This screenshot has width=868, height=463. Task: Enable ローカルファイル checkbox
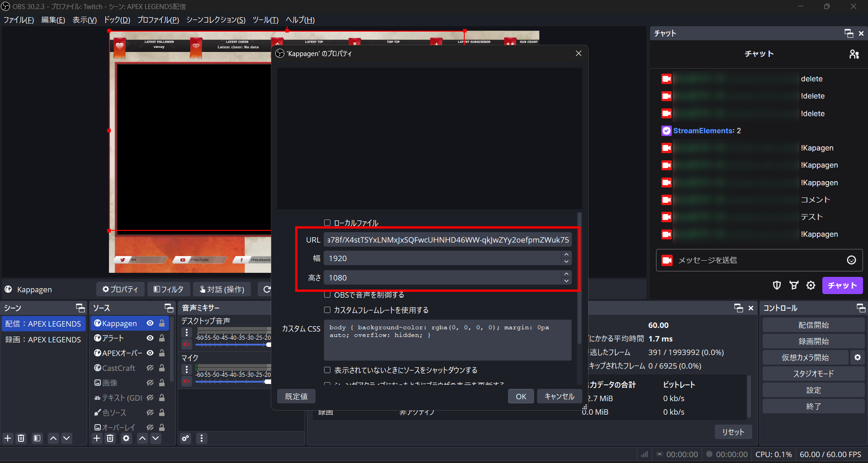coord(327,223)
